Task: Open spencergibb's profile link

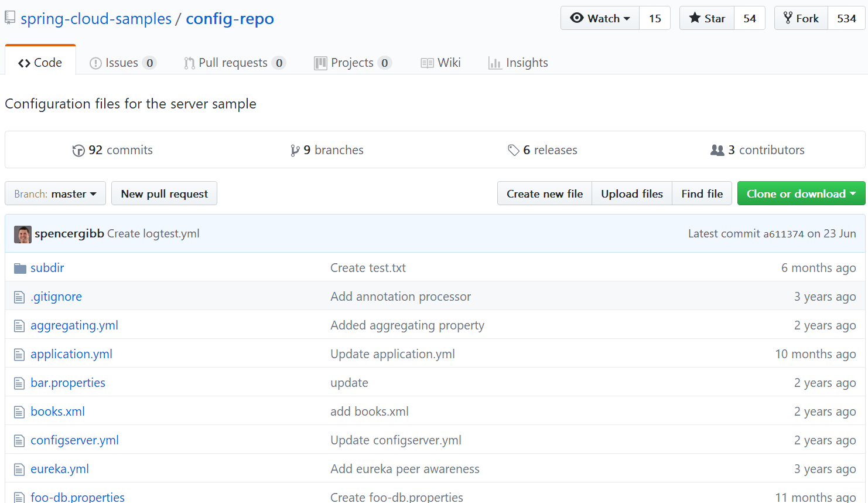Action: coord(69,233)
